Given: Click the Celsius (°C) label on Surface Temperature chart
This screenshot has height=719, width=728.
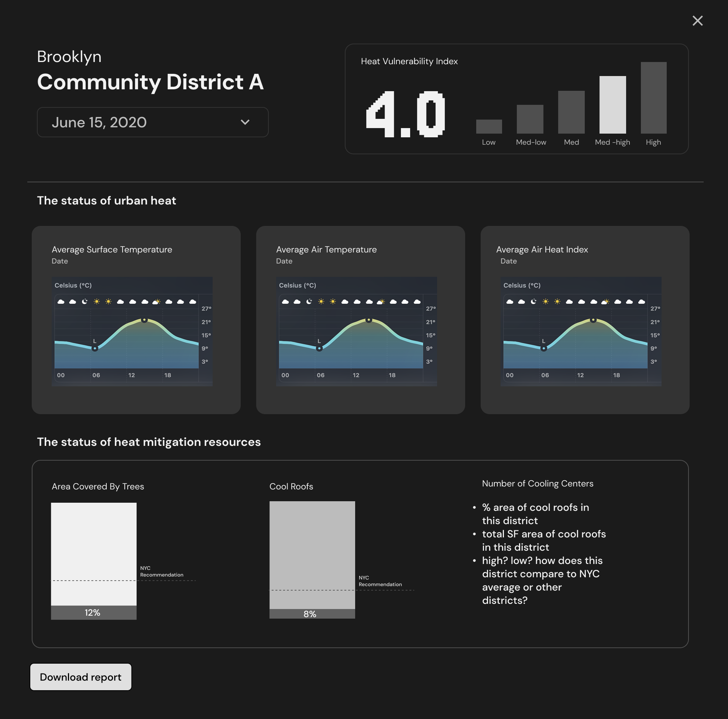Looking at the screenshot, I should click(x=73, y=285).
